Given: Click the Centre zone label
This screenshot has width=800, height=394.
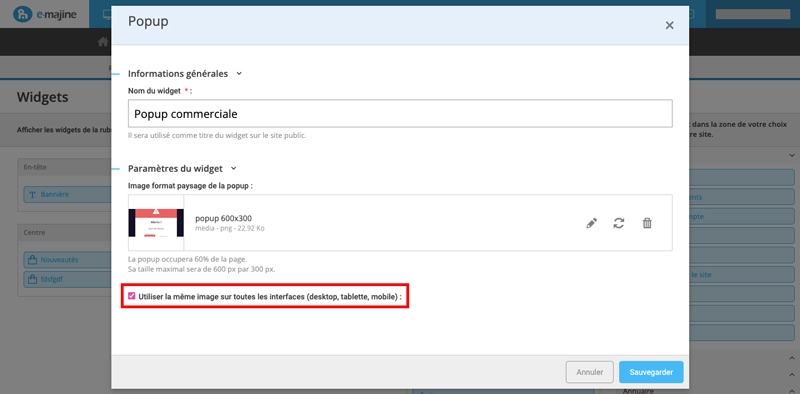Looking at the screenshot, I should click(35, 233).
